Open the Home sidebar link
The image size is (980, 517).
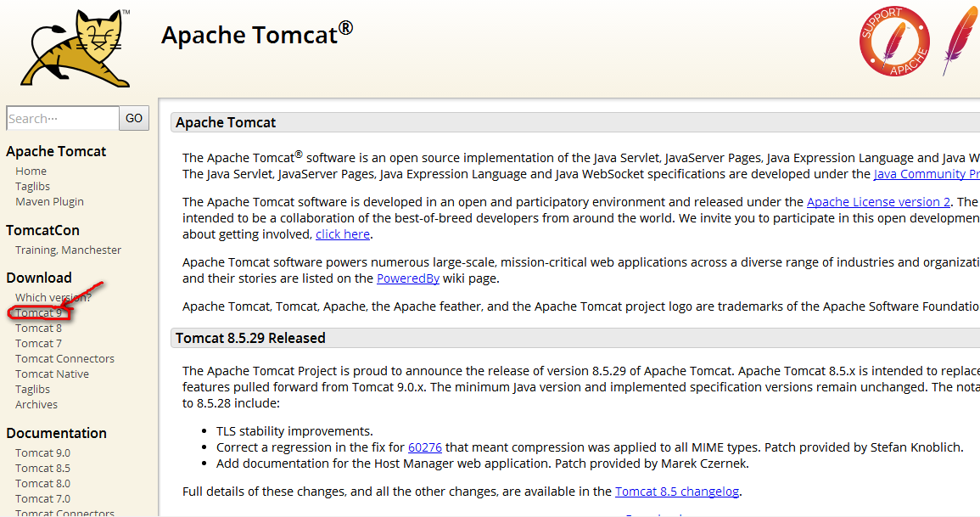31,171
